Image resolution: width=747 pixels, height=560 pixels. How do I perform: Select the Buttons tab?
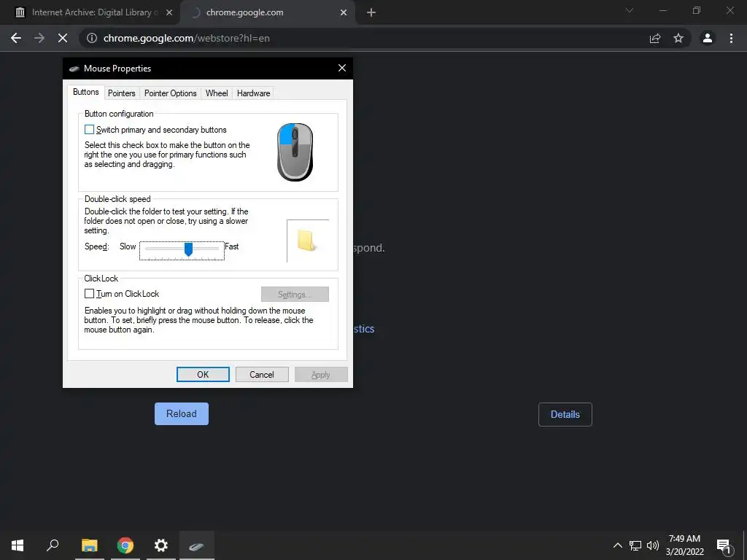click(86, 92)
